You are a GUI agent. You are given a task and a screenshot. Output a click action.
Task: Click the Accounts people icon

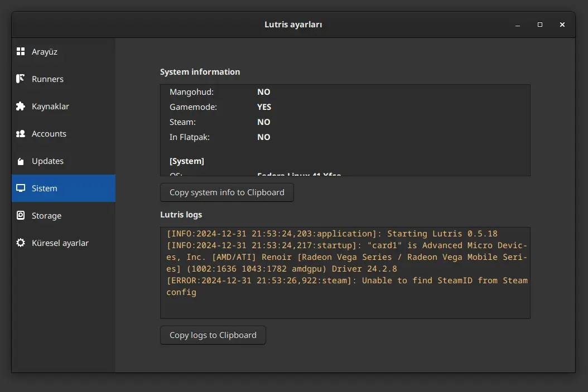coord(21,133)
